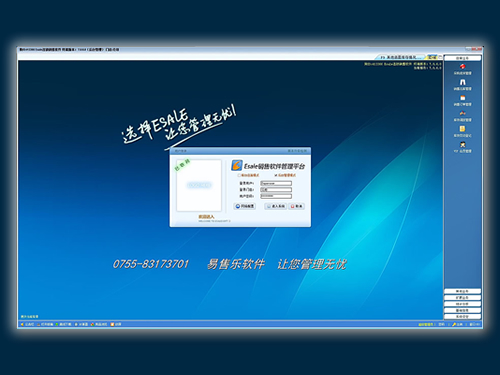Viewport: 500px width, 375px height.
Task: Open the red arrow icon in sidebar
Action: point(462,67)
